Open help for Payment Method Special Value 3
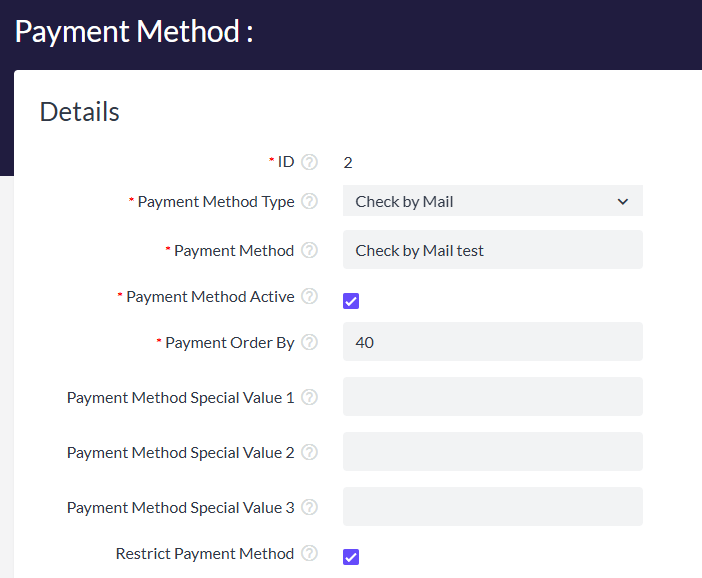 coord(309,507)
